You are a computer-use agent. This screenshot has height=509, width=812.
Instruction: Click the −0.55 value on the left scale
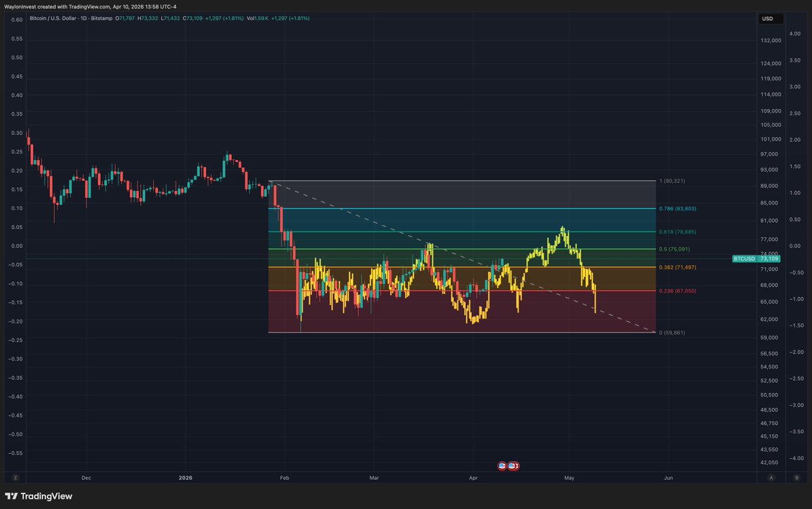coord(16,453)
